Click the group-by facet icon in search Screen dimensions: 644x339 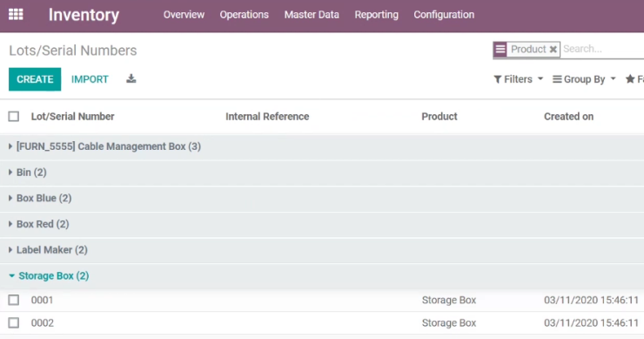[500, 50]
